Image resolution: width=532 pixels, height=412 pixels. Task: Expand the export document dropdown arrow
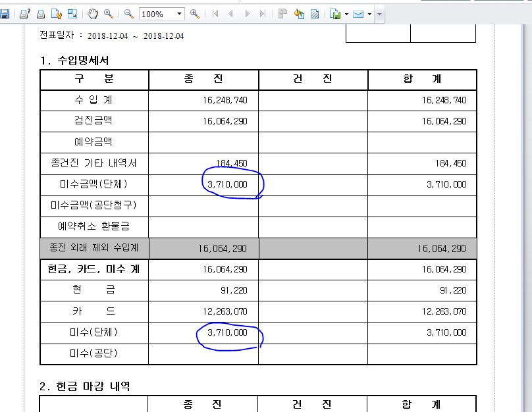pyautogui.click(x=346, y=14)
